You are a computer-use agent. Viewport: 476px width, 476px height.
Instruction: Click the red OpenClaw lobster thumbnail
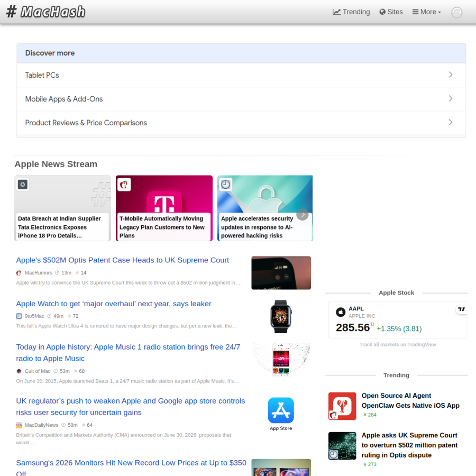pos(342,406)
